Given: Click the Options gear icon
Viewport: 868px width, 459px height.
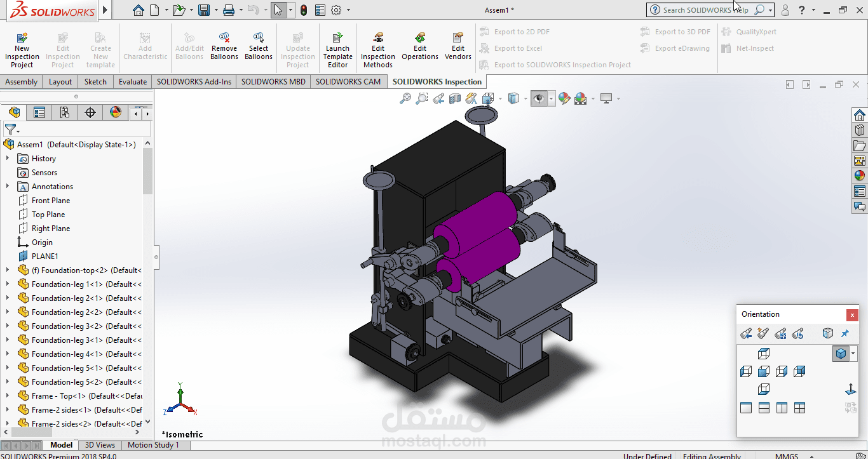Looking at the screenshot, I should (x=336, y=10).
